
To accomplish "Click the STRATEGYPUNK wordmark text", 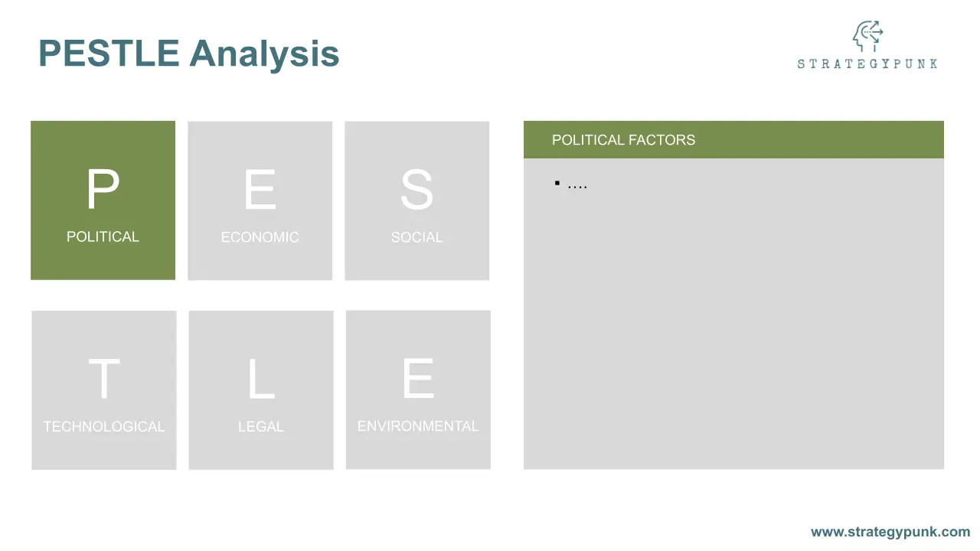I will click(x=867, y=64).
